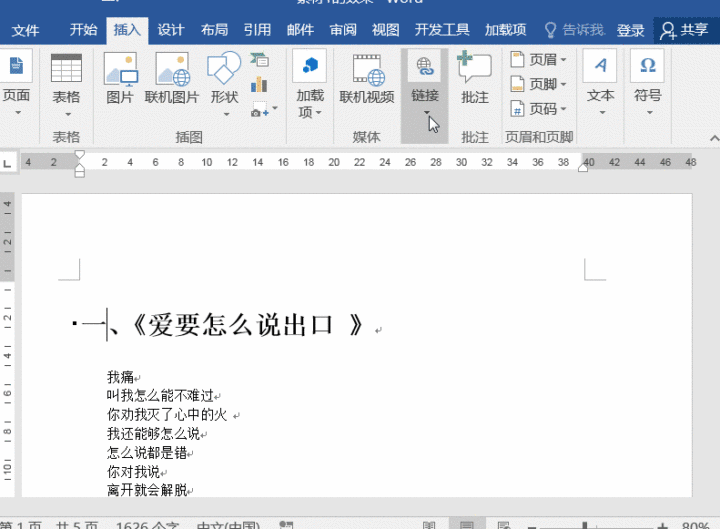
Task: Insert a picture with 图片 icon
Action: point(120,68)
